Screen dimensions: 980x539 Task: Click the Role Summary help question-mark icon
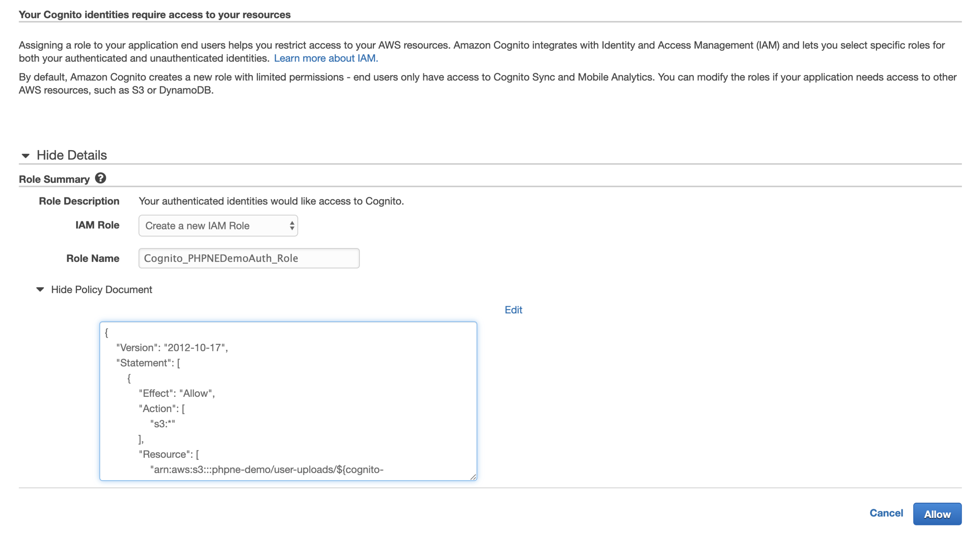101,178
